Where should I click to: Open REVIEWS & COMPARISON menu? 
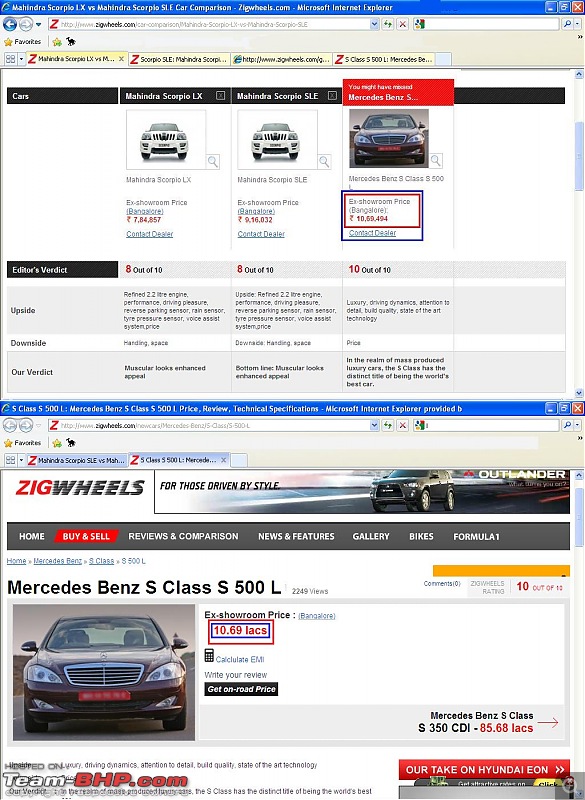point(183,536)
